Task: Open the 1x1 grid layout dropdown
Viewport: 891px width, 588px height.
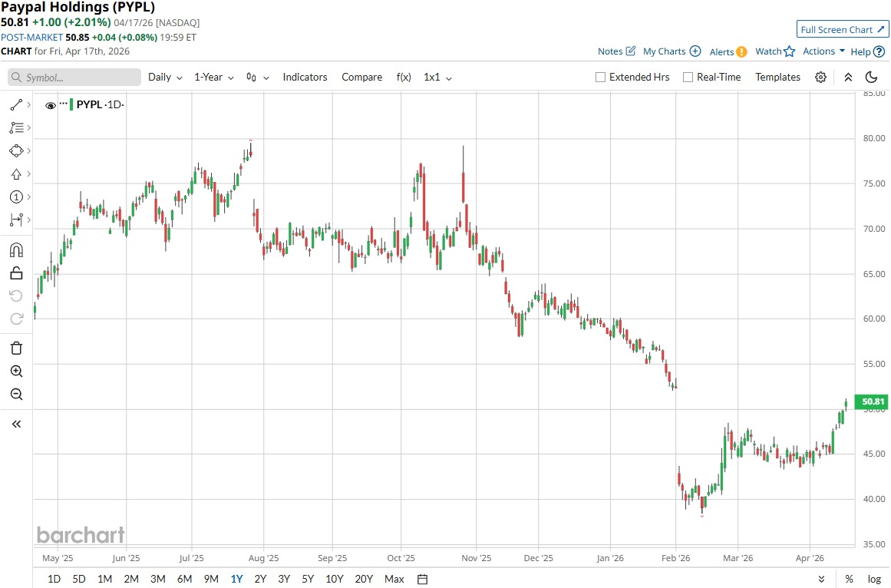Action: point(437,78)
